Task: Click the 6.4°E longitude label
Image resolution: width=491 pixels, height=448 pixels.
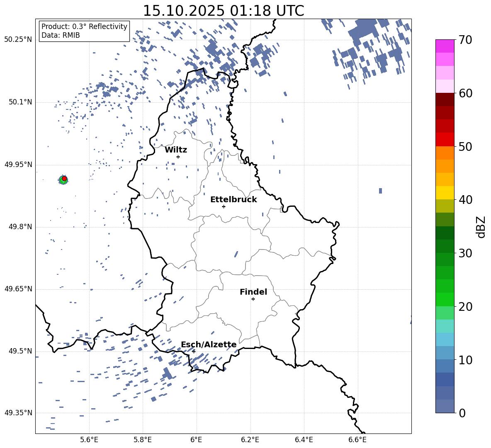Action: pos(304,440)
